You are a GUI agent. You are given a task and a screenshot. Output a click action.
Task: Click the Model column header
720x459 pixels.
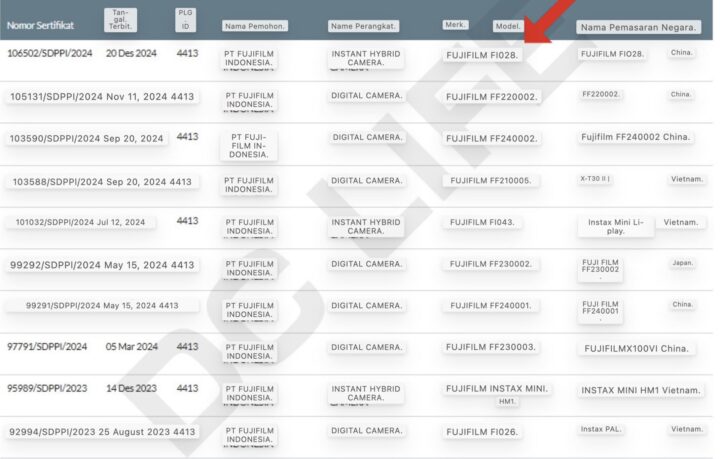click(508, 26)
